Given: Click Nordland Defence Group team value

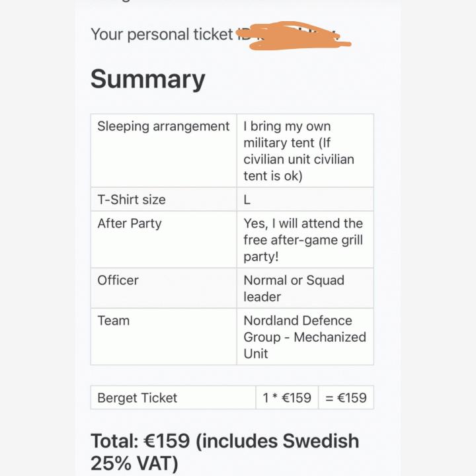Looking at the screenshot, I should [297, 329].
